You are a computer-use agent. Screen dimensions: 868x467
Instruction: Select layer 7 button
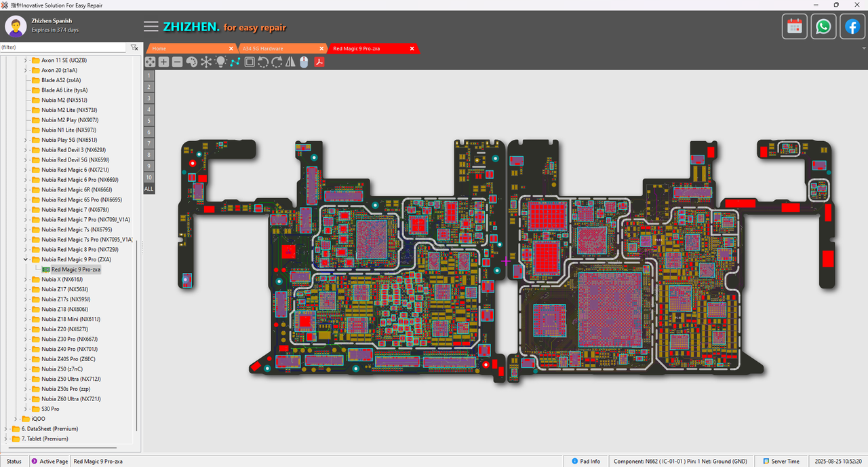pyautogui.click(x=149, y=143)
